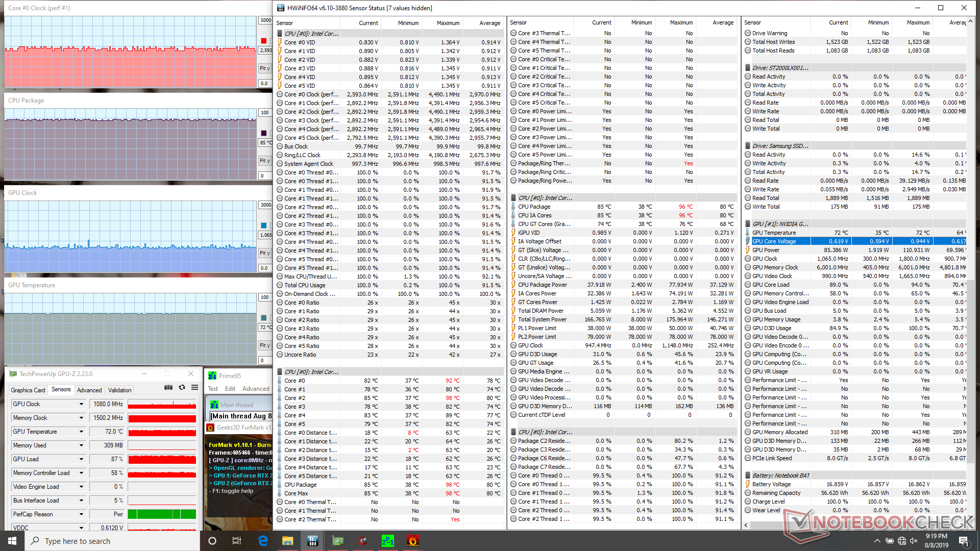The height and width of the screenshot is (551, 980).
Task: Open Microsoft Edge from the taskbar
Action: pyautogui.click(x=263, y=541)
